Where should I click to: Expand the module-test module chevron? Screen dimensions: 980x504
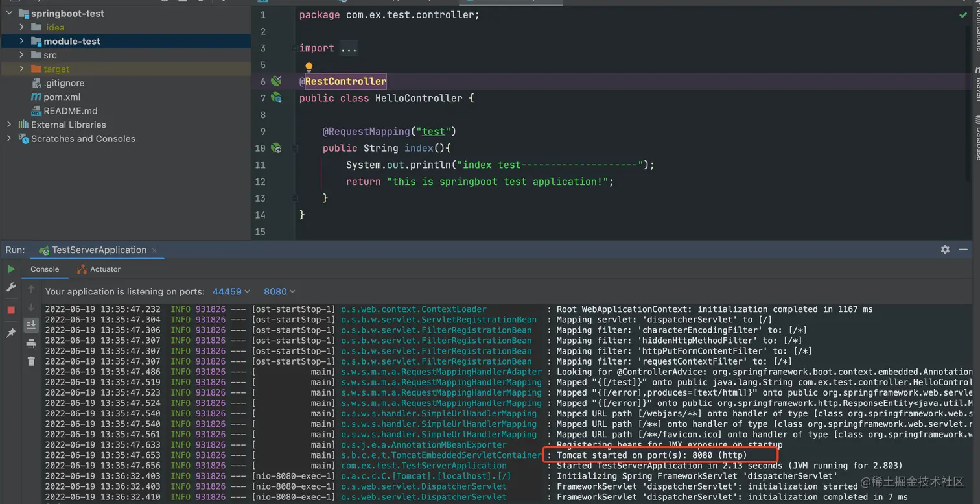click(x=21, y=41)
